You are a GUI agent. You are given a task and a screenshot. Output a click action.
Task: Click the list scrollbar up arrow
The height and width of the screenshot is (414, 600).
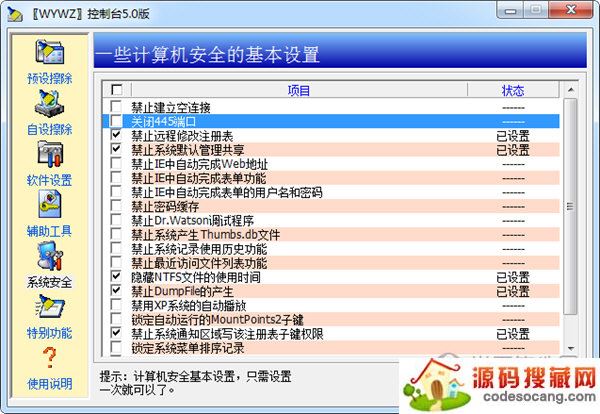click(x=571, y=90)
